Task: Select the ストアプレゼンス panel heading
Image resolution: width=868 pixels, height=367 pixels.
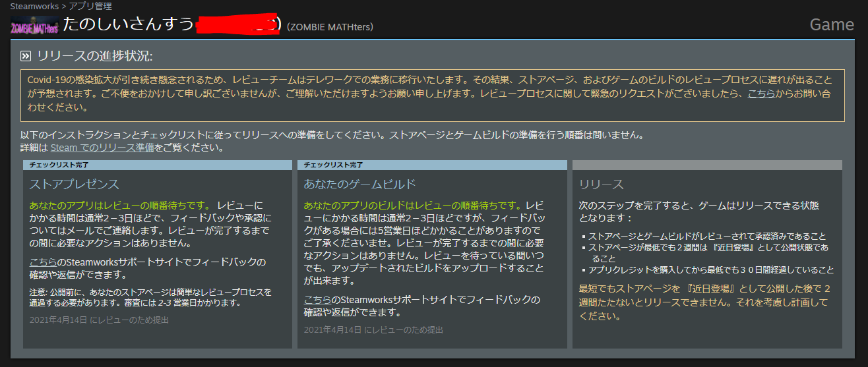Action: (x=75, y=184)
